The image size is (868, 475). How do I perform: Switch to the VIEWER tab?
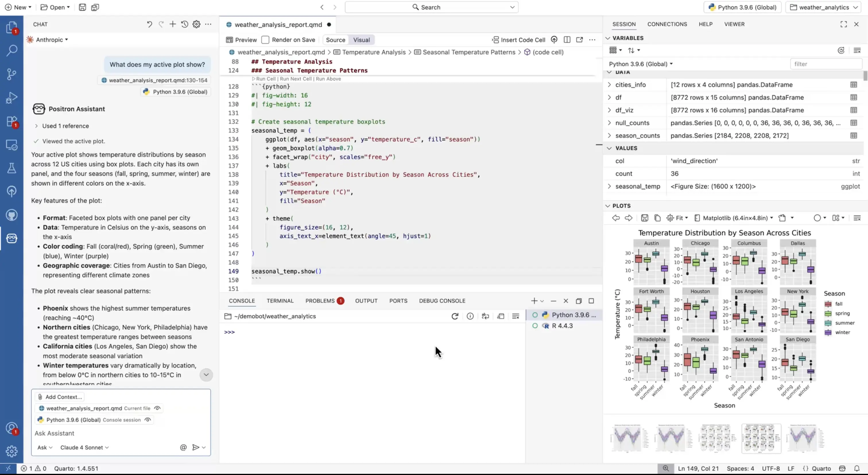coord(734,24)
